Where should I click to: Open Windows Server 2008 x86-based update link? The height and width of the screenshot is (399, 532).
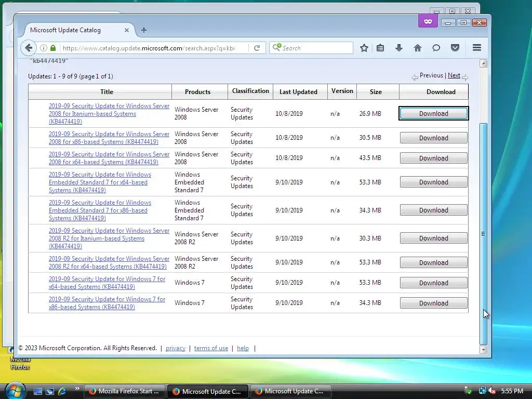109,138
